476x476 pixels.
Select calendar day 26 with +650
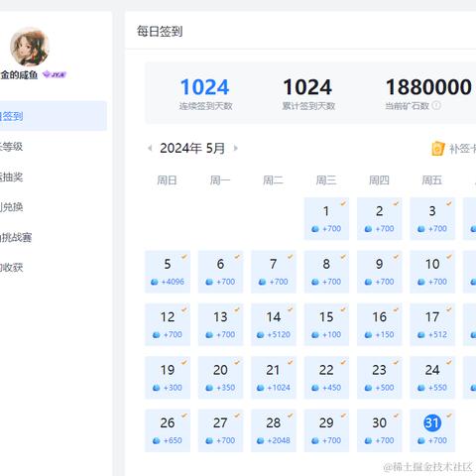click(x=168, y=430)
